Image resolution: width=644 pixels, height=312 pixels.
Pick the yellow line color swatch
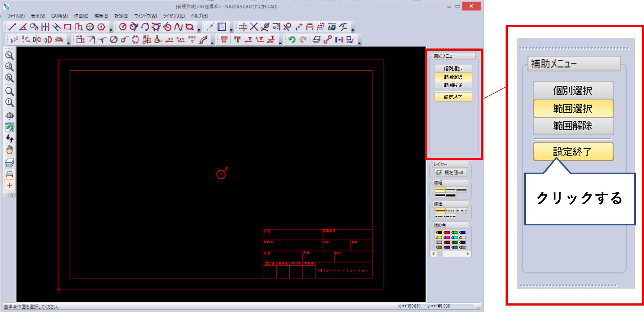pyautogui.click(x=439, y=237)
